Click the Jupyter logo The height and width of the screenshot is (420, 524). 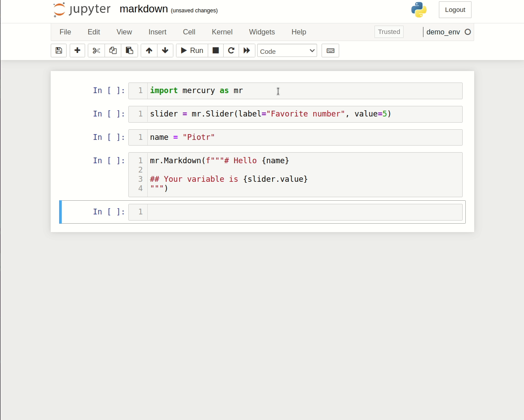point(81,9)
